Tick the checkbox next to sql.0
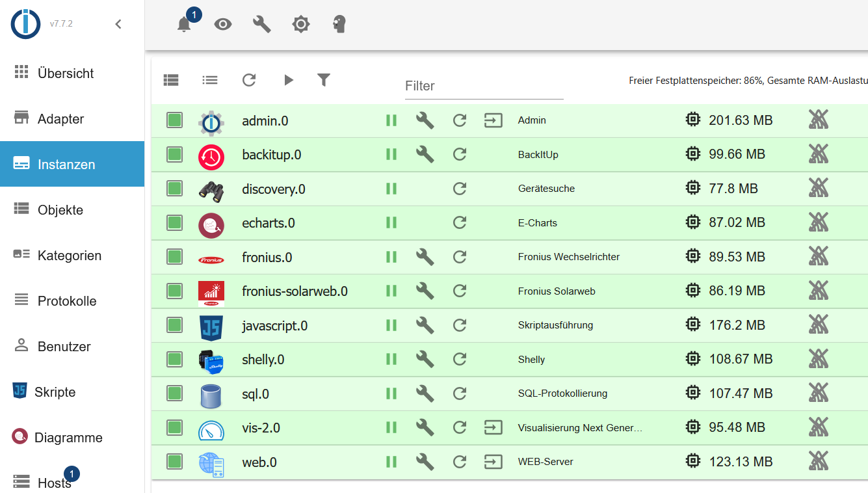Image resolution: width=868 pixels, height=493 pixels. (174, 393)
